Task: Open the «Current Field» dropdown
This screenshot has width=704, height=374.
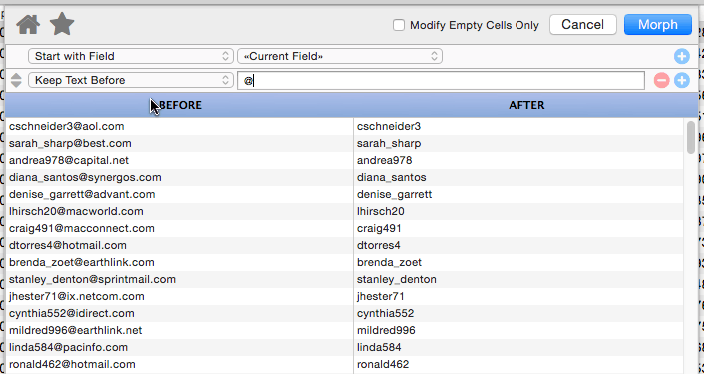Action: click(x=340, y=56)
